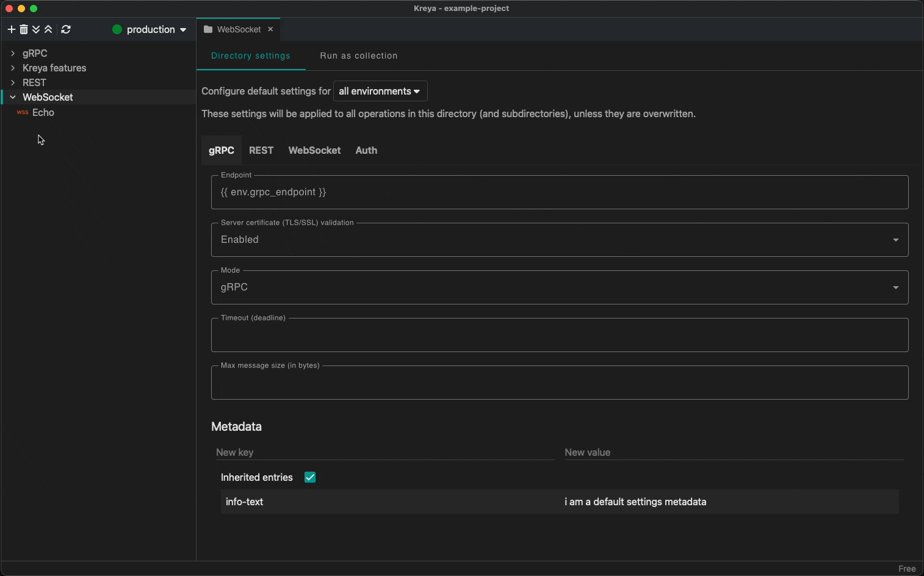Expand all tree items with double-chevron down
This screenshot has width=924, height=576.
coord(36,29)
